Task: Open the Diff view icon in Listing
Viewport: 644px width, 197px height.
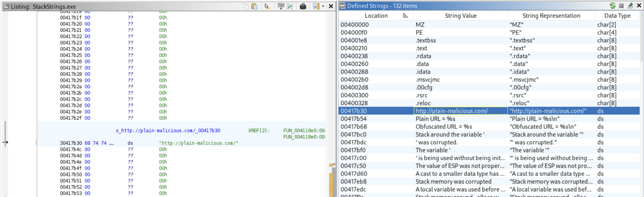Action: [x=289, y=6]
